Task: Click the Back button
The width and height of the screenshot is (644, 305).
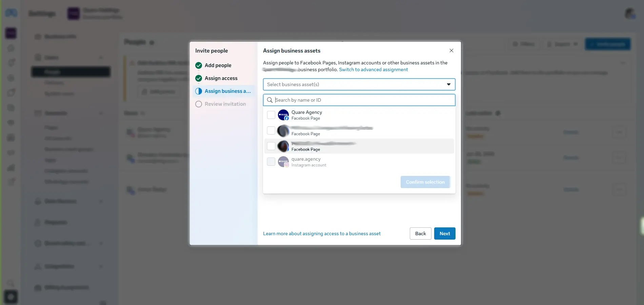Action: coord(420,233)
